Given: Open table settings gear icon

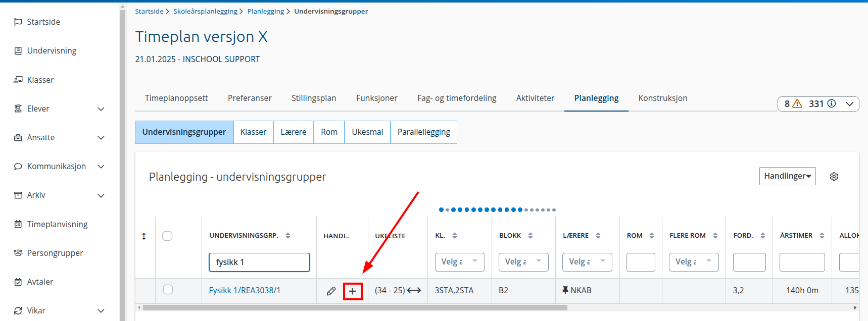Looking at the screenshot, I should coord(834,176).
